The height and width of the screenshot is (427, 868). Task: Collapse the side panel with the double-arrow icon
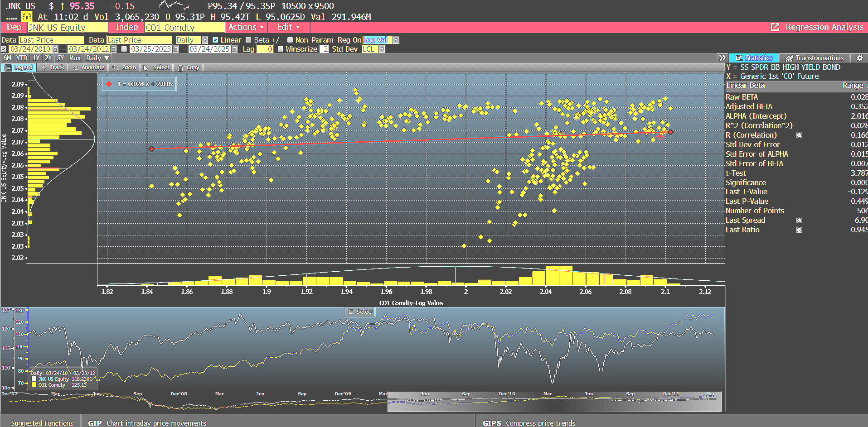[723, 58]
